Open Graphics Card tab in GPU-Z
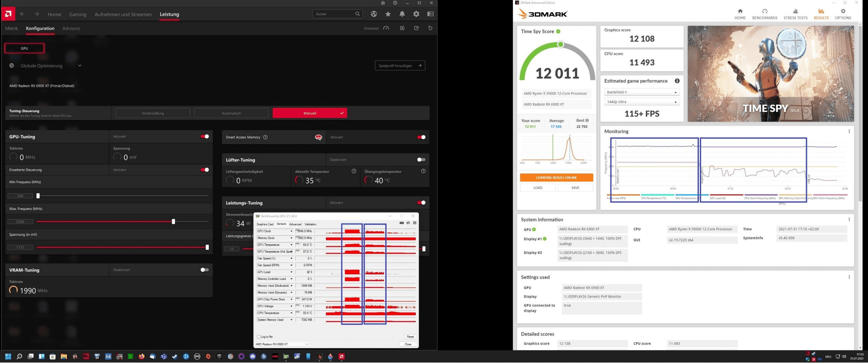 coord(265,224)
